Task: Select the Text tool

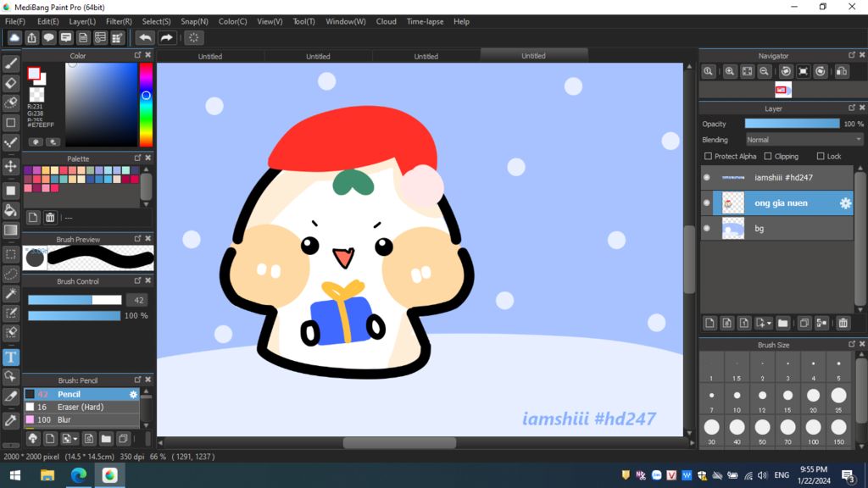Action: point(10,357)
